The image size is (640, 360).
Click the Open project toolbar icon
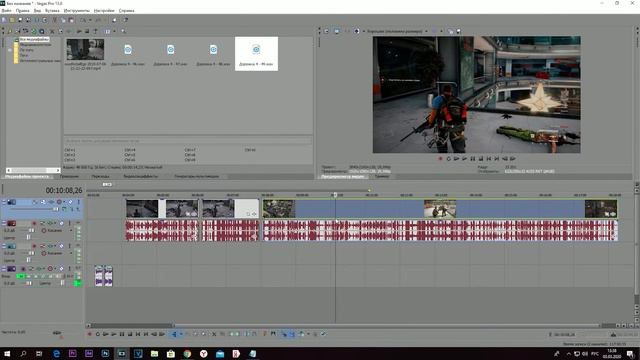(x=12, y=20)
